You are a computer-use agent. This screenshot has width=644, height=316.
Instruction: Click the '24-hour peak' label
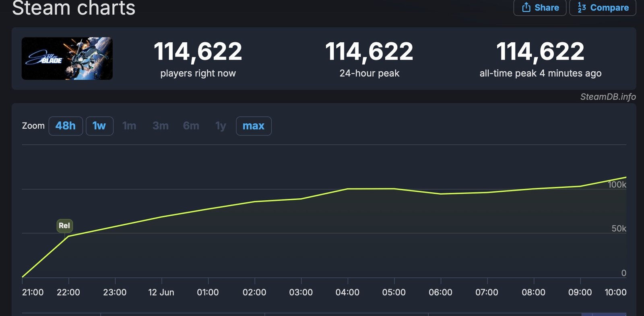369,73
